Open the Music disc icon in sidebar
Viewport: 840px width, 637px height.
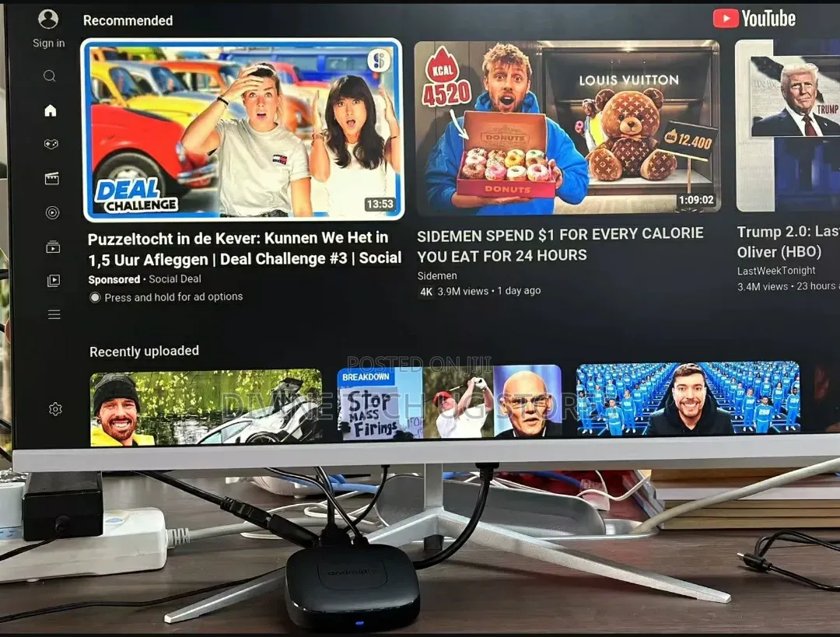(x=53, y=212)
